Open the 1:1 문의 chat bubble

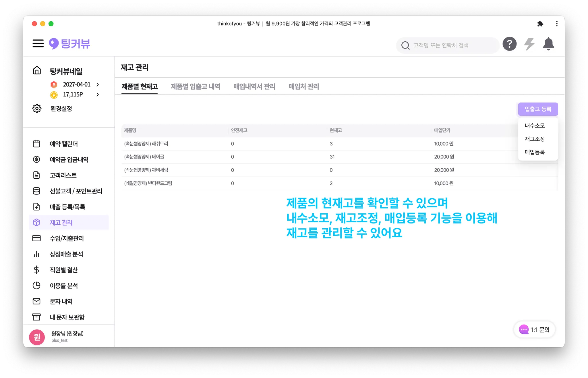point(534,329)
